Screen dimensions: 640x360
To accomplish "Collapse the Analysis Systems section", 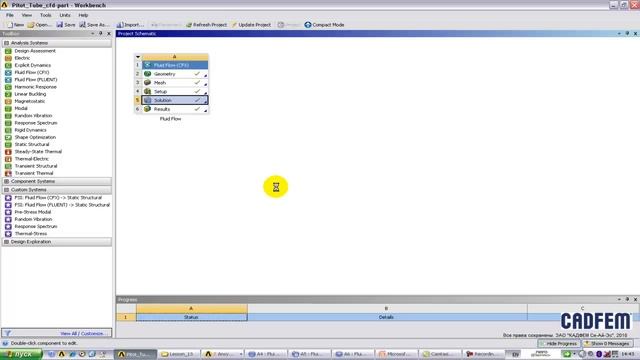I will point(7,43).
